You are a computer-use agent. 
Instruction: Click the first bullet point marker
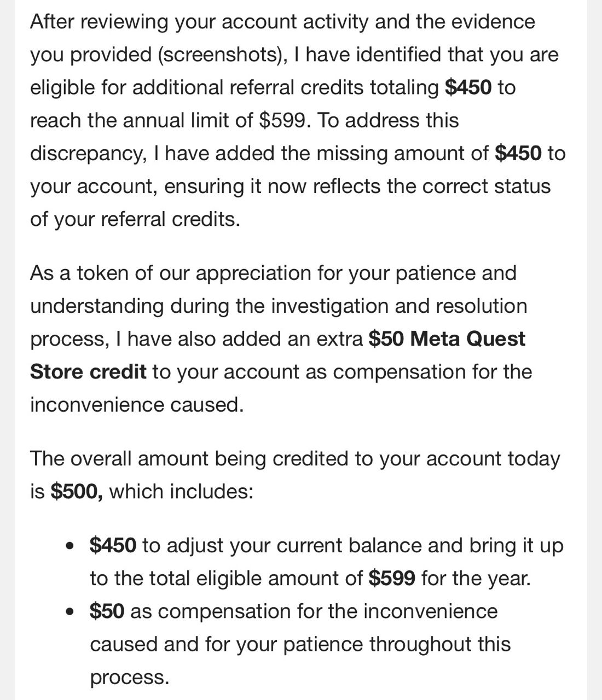(69, 546)
